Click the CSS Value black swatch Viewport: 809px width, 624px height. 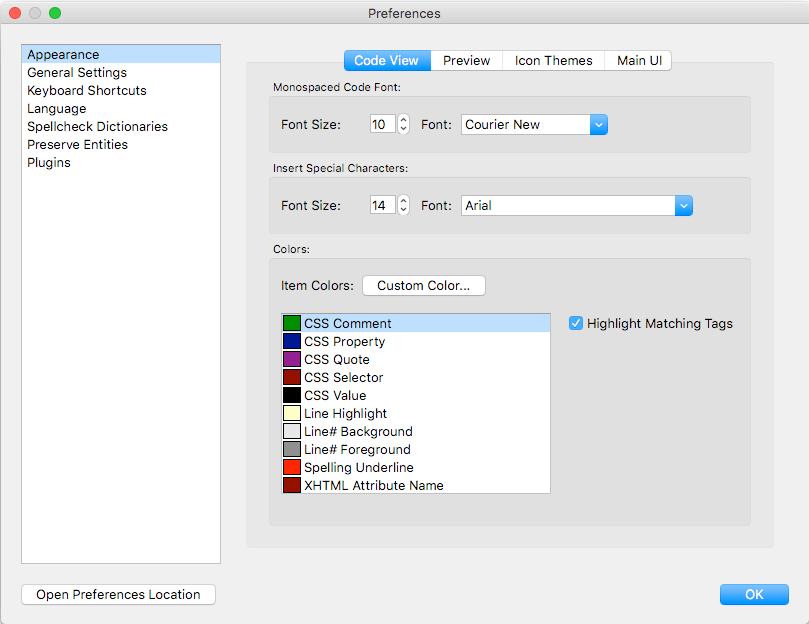click(x=292, y=395)
